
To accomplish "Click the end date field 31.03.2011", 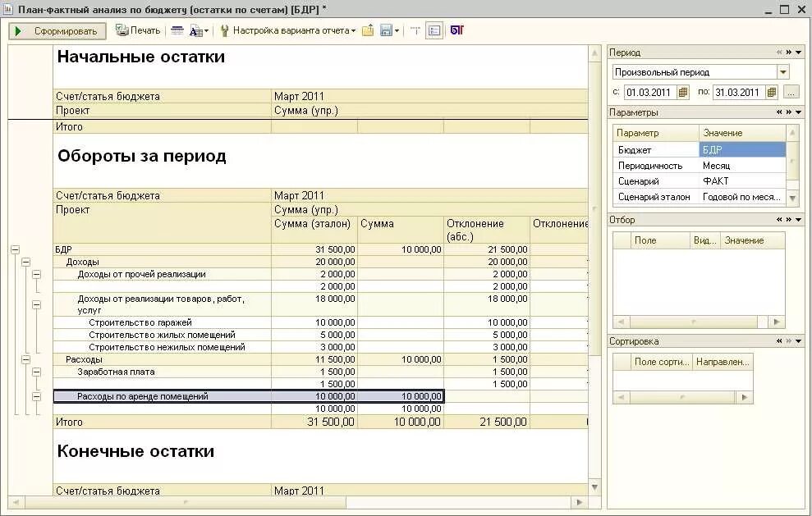I will tap(739, 92).
